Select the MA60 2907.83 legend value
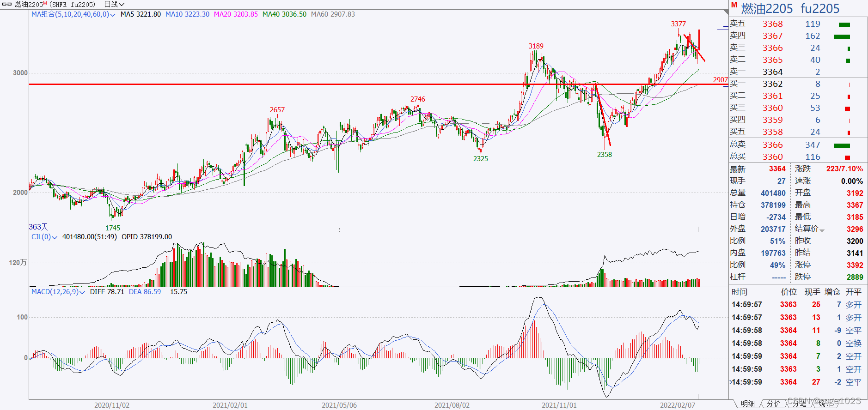Viewport: 868px width, 410px height. point(333,14)
